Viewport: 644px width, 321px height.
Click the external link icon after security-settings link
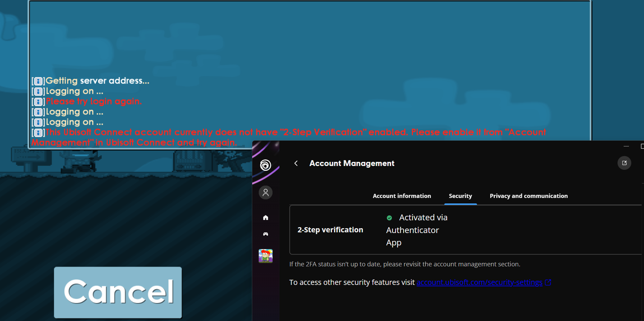click(x=548, y=283)
